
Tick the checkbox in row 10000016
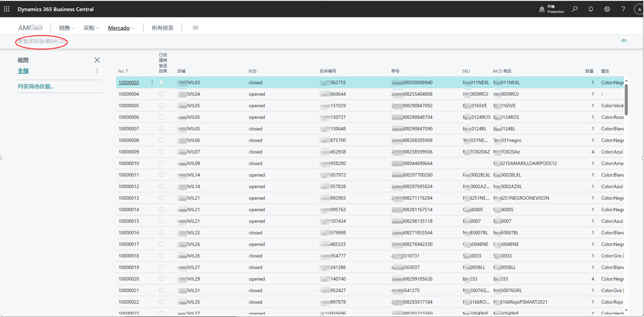point(161,233)
